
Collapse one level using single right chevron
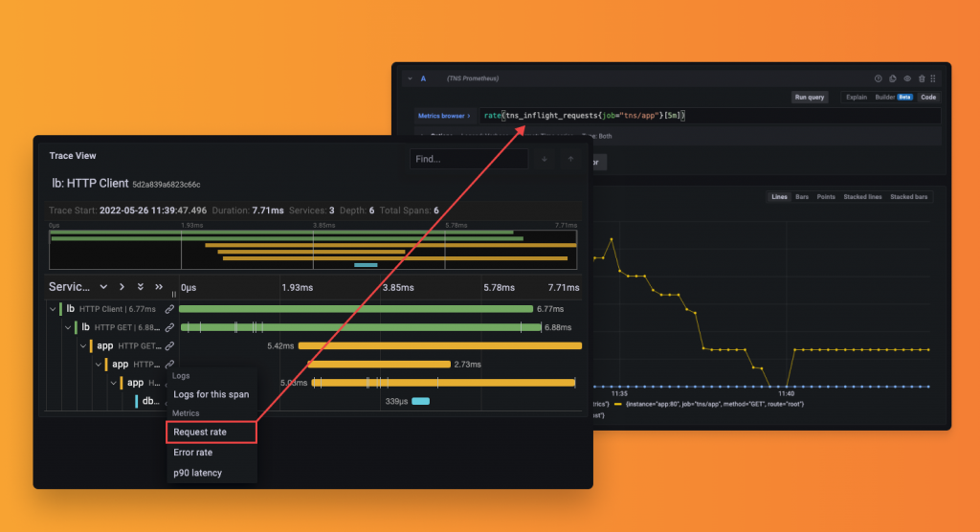pos(122,287)
